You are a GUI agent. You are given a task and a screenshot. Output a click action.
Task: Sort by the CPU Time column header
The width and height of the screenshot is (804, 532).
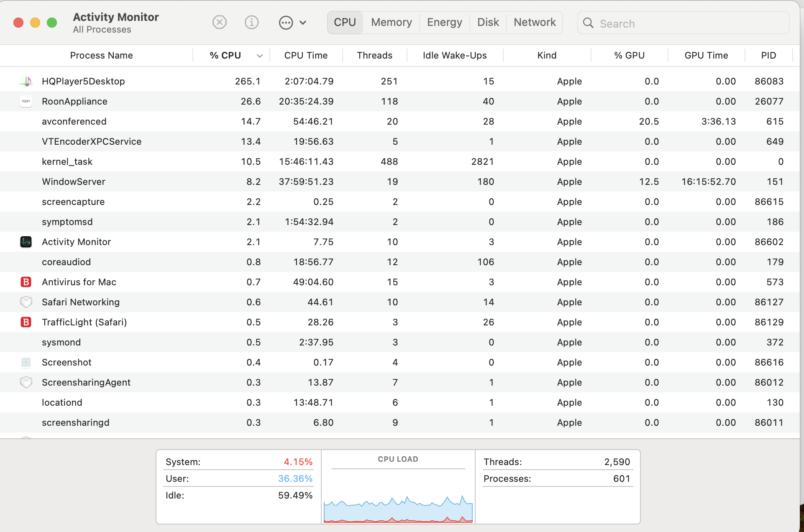tap(306, 55)
